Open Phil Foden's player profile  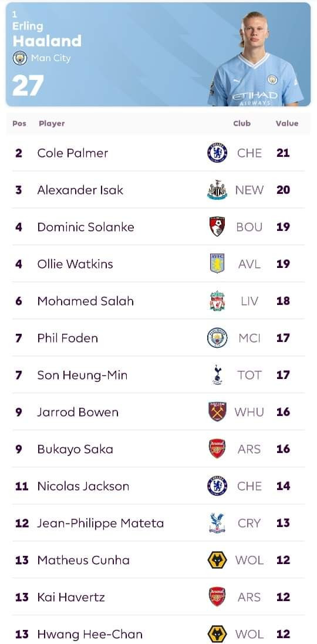tap(68, 338)
